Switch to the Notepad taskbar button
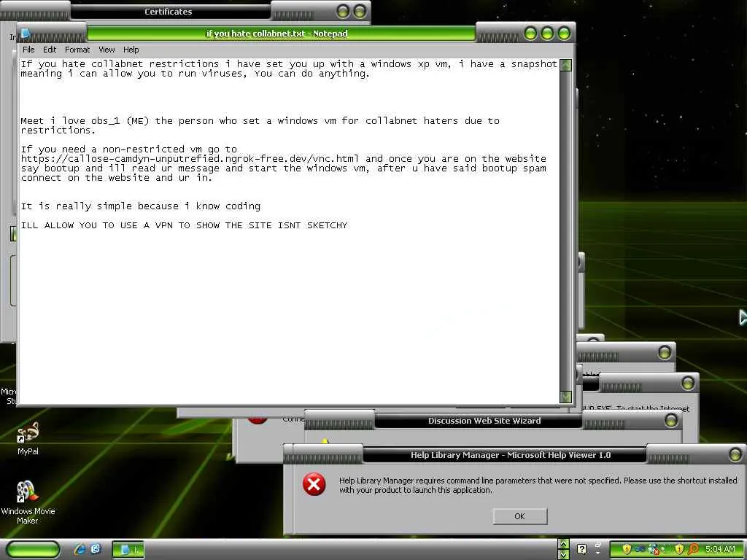Image resolution: width=747 pixels, height=560 pixels. pyautogui.click(x=128, y=550)
